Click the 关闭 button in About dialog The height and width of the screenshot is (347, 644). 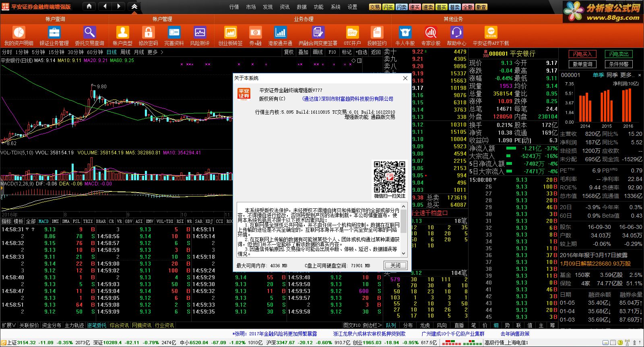click(396, 265)
